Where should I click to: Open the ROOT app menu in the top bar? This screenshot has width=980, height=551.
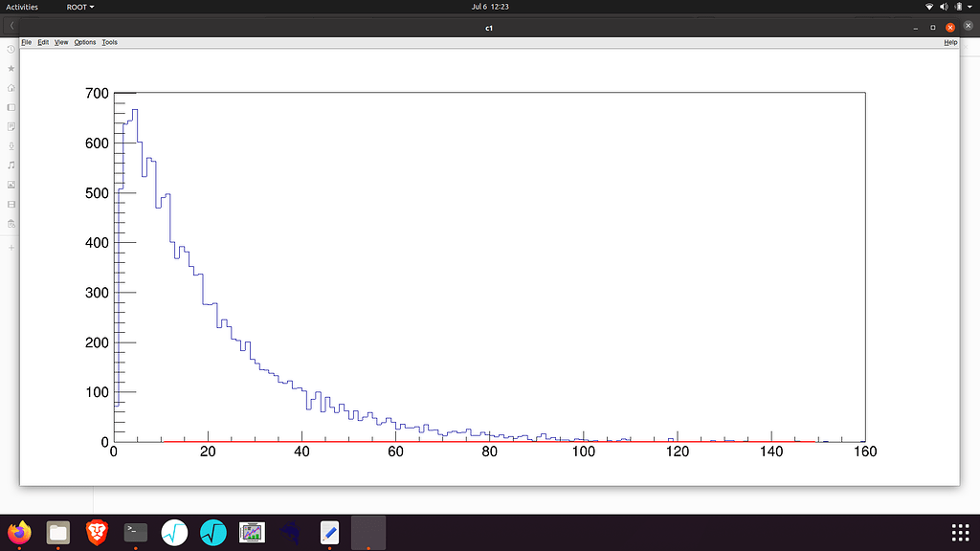pos(79,6)
